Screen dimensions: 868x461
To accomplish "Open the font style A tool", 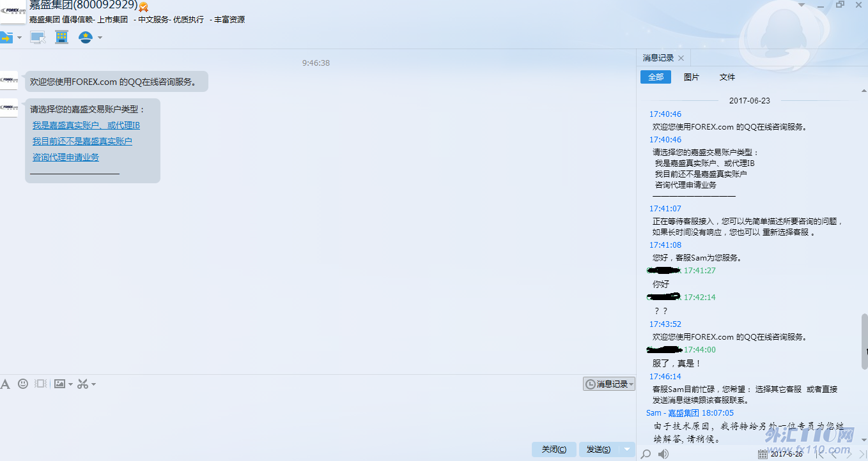I will pyautogui.click(x=5, y=384).
